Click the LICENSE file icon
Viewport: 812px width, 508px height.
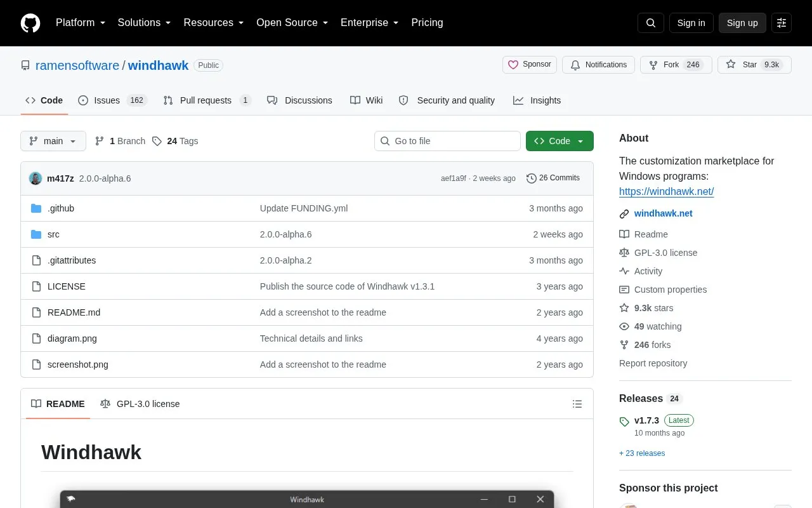click(x=36, y=286)
